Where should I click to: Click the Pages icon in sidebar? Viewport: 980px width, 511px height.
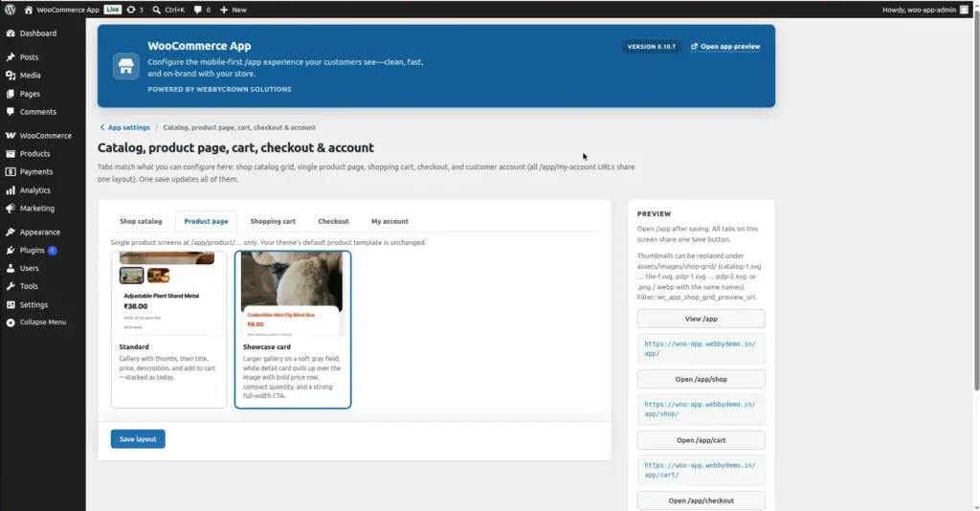click(x=11, y=94)
